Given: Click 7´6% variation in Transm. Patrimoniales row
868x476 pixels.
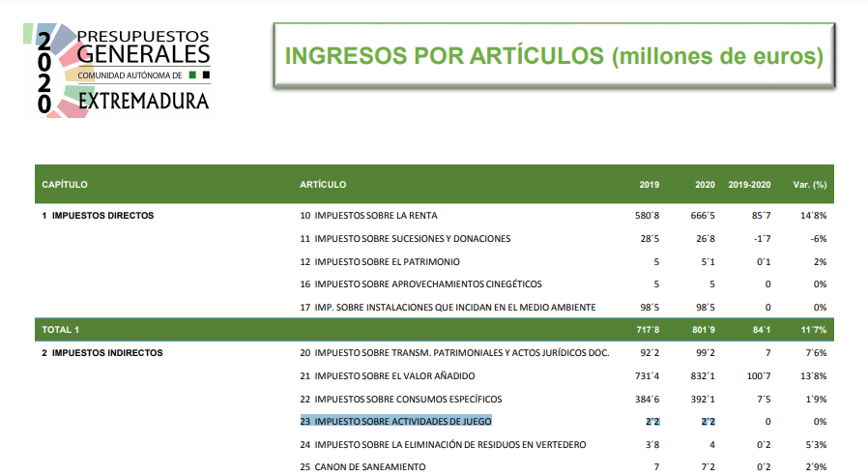Looking at the screenshot, I should click(816, 353).
